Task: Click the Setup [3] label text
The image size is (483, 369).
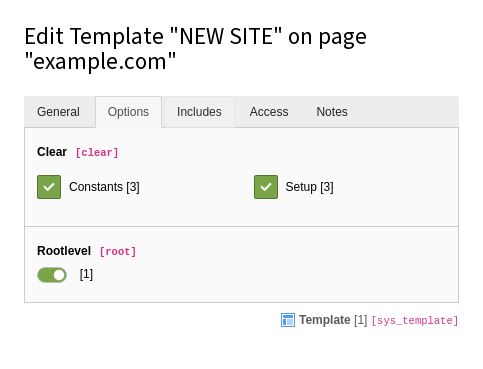Action: point(309,187)
